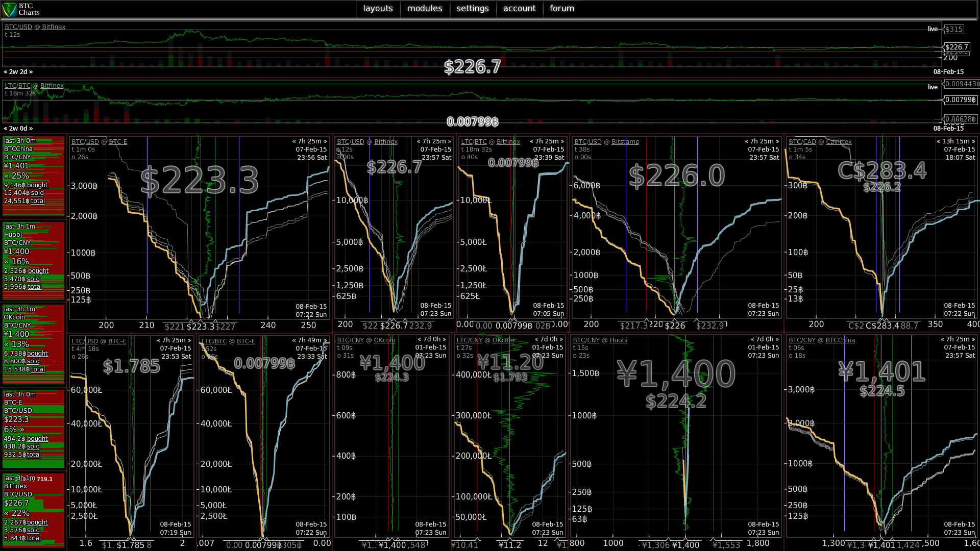Toggle live mode on top BTC/USD Bitfinex strip
Image resolution: width=980 pixels, height=551 pixels.
[933, 29]
